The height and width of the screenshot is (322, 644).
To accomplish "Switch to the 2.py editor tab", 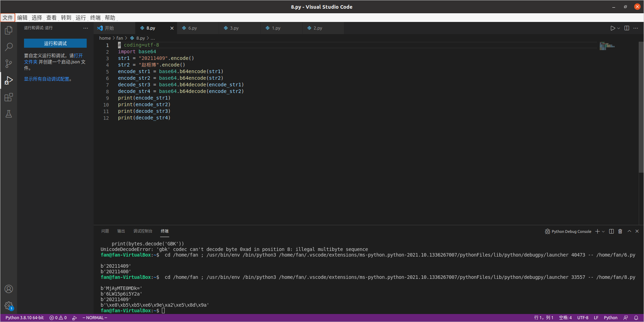I will [x=323, y=28].
